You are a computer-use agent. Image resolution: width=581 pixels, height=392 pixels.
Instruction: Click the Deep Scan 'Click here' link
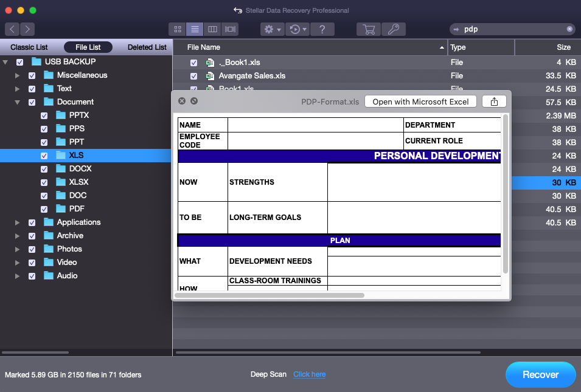coord(310,374)
